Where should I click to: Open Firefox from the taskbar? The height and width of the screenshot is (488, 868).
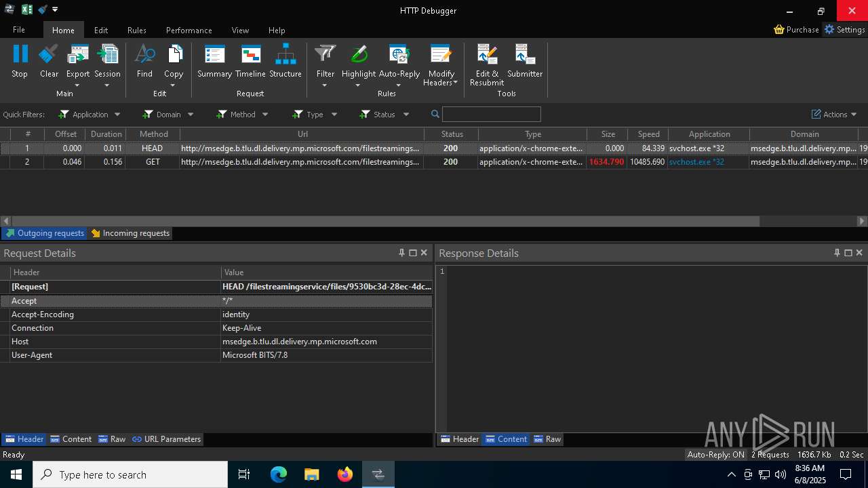tap(345, 474)
